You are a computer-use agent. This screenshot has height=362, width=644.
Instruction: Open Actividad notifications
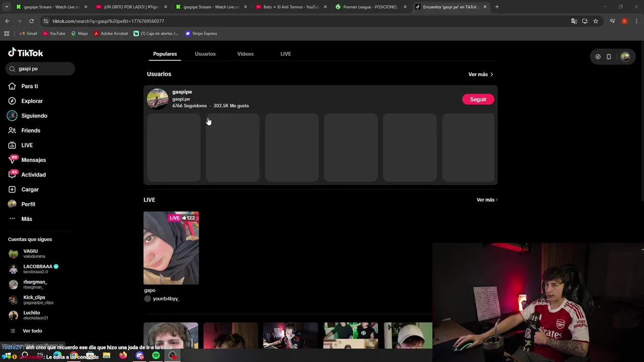click(27, 174)
